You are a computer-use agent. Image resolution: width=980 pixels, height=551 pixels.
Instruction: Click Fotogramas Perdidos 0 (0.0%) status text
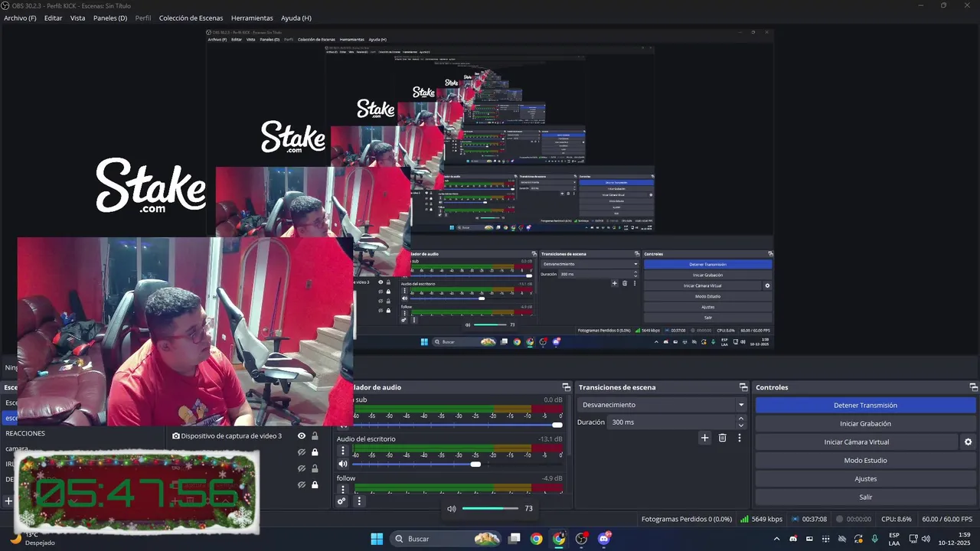(687, 519)
